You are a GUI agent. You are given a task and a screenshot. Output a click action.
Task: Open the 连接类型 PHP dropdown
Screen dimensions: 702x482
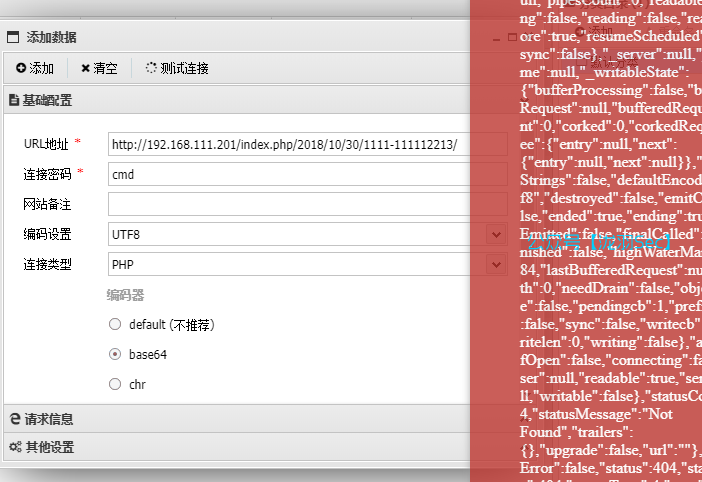tap(496, 264)
